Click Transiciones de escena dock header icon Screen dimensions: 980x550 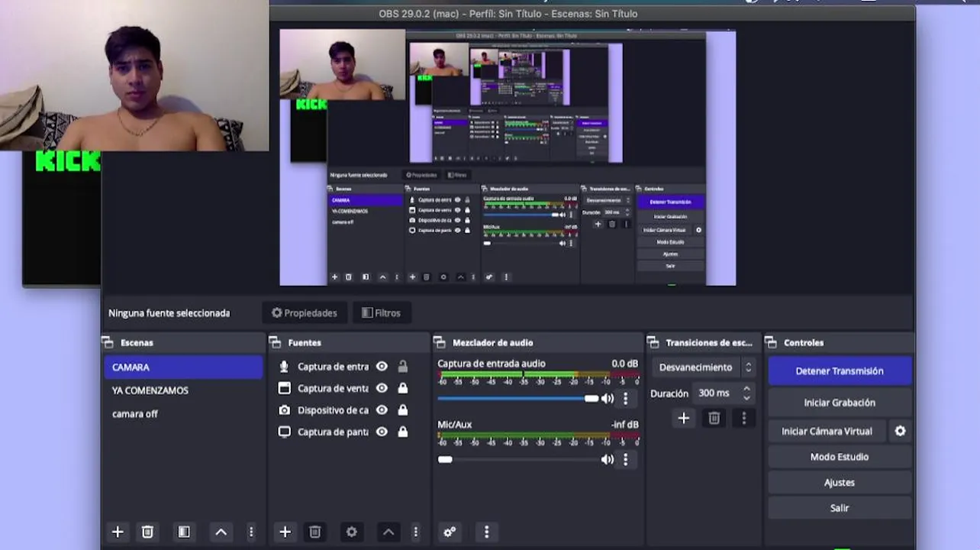pos(653,343)
